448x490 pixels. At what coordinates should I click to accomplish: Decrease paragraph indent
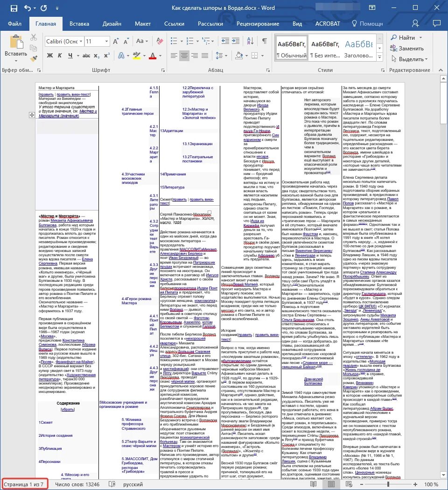pyautogui.click(x=225, y=41)
